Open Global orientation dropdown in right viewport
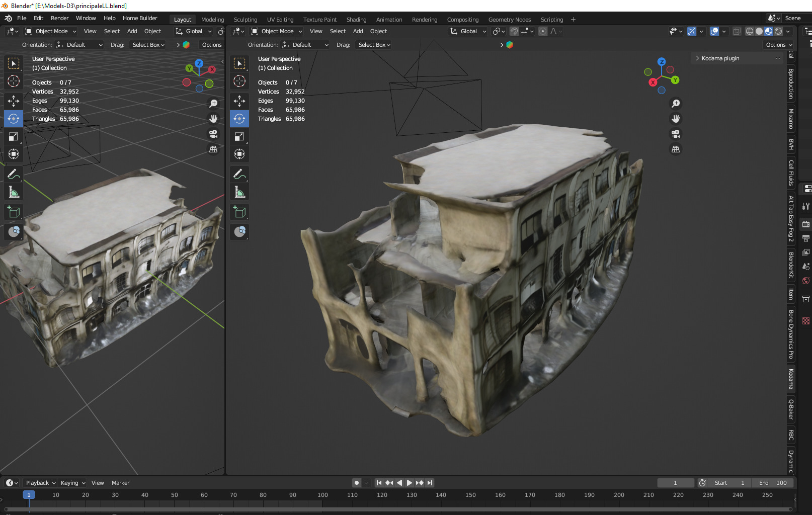Image resolution: width=812 pixels, height=515 pixels. pyautogui.click(x=468, y=31)
